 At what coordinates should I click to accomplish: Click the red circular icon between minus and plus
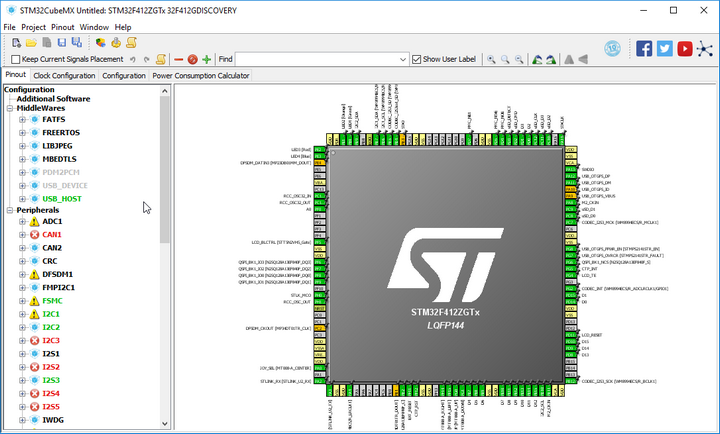tap(192, 59)
